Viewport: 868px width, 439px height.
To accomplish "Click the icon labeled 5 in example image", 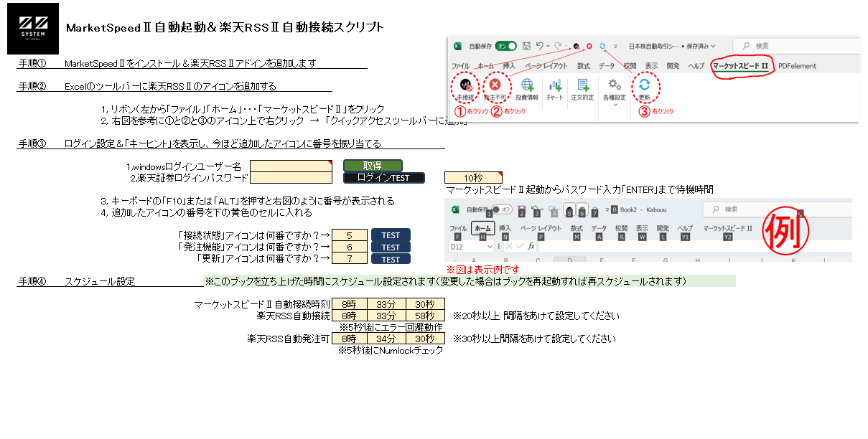I will (x=569, y=210).
